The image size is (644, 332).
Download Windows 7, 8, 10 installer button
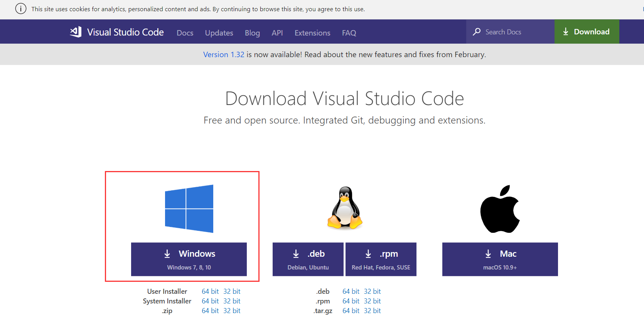[189, 259]
